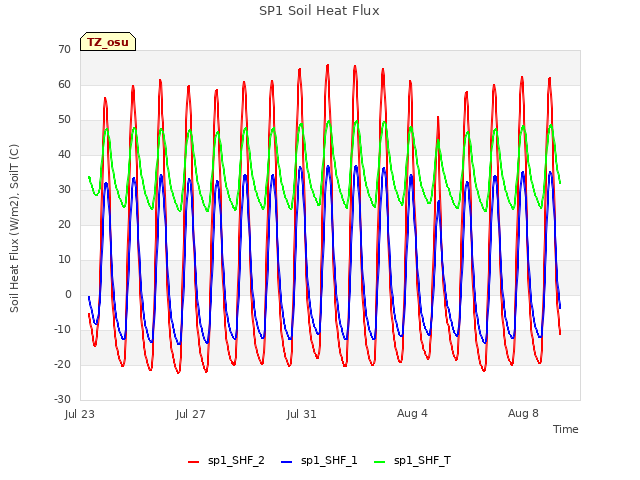The image size is (640, 480).
Task: Click the 30 y-axis tick label
Action: point(64,189)
